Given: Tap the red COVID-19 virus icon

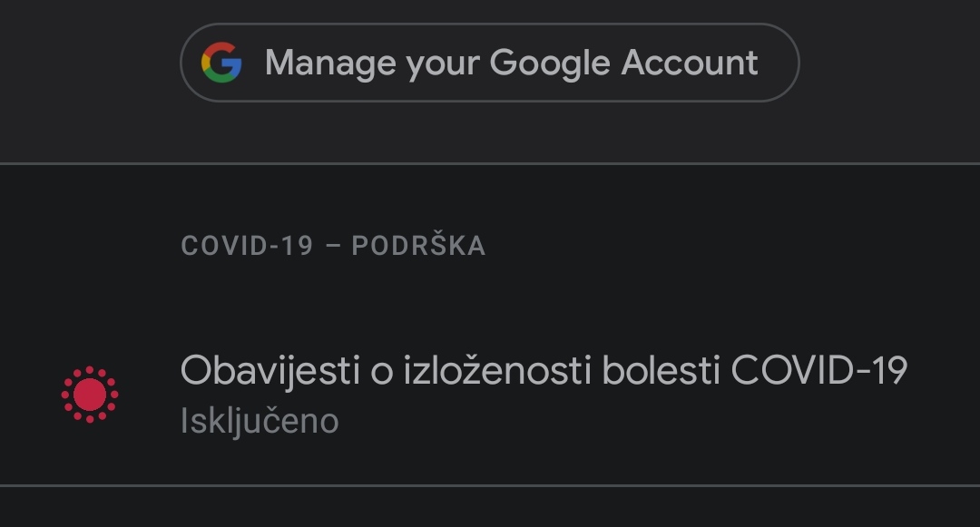Looking at the screenshot, I should [x=90, y=395].
